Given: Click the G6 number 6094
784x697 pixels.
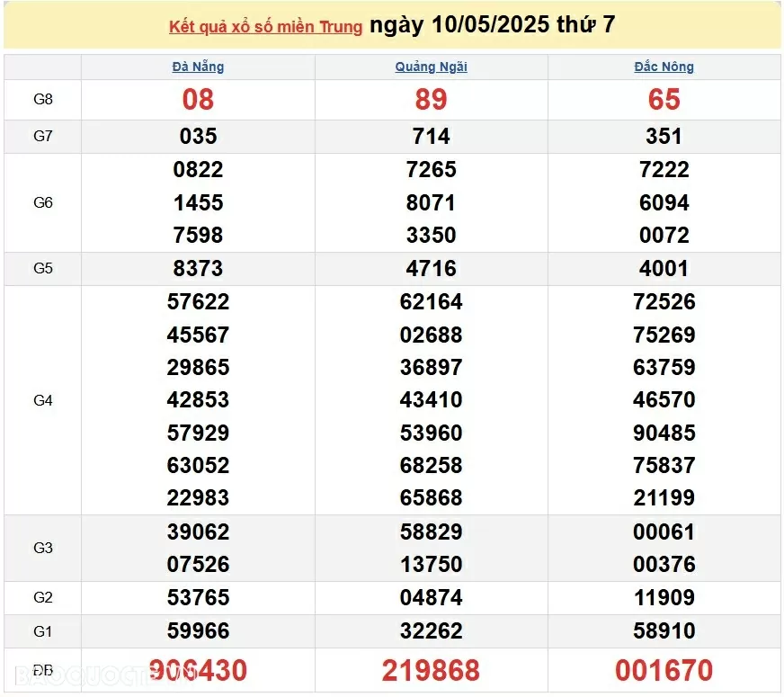Looking at the screenshot, I should [664, 202].
